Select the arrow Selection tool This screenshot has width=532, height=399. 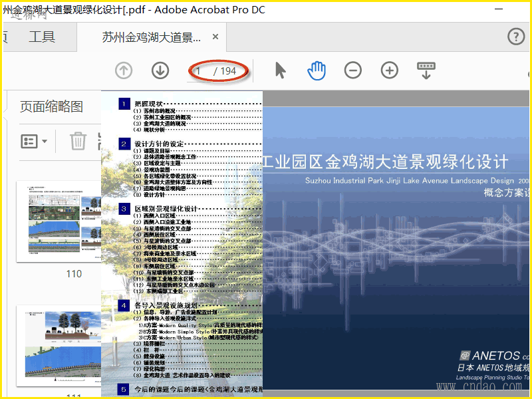click(x=280, y=70)
